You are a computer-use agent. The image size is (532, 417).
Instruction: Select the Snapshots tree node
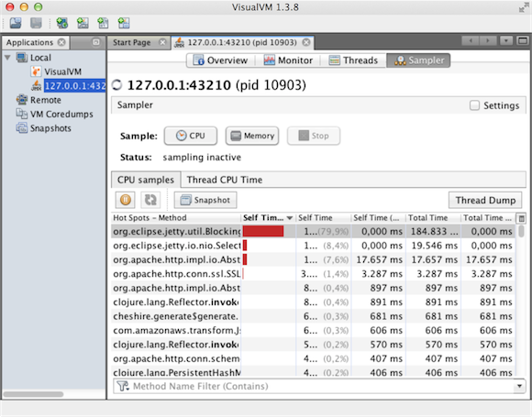tap(44, 128)
